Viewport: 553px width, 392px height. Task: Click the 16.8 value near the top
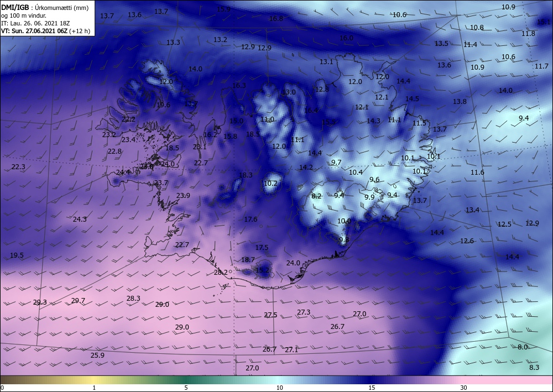pos(276,19)
